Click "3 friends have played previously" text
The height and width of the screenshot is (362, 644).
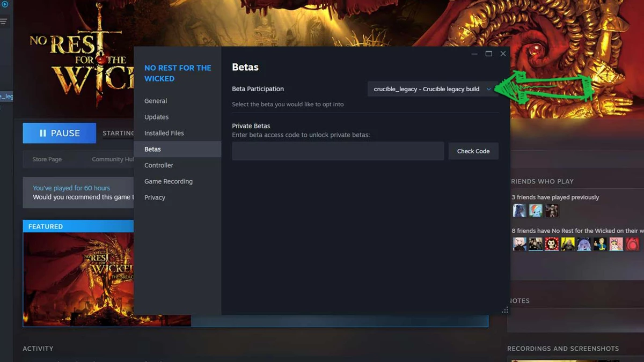point(555,197)
